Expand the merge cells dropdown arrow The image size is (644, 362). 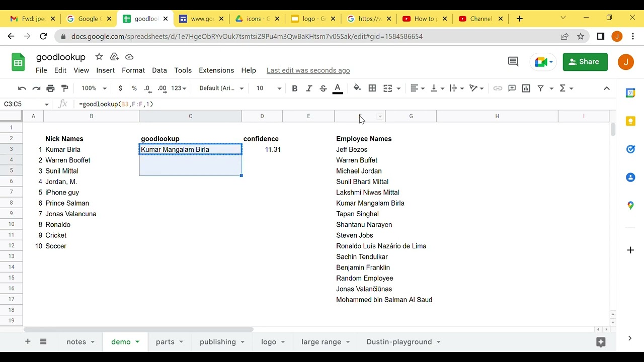(x=398, y=88)
